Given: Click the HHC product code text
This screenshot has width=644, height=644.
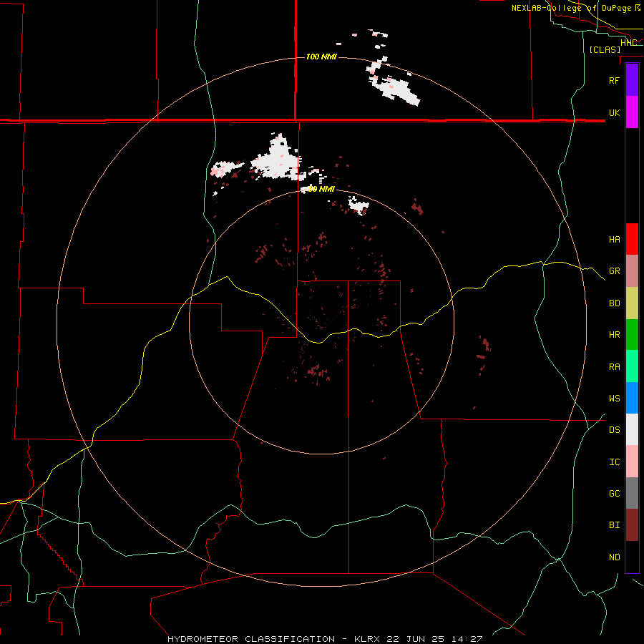Looking at the screenshot, I should point(628,43).
